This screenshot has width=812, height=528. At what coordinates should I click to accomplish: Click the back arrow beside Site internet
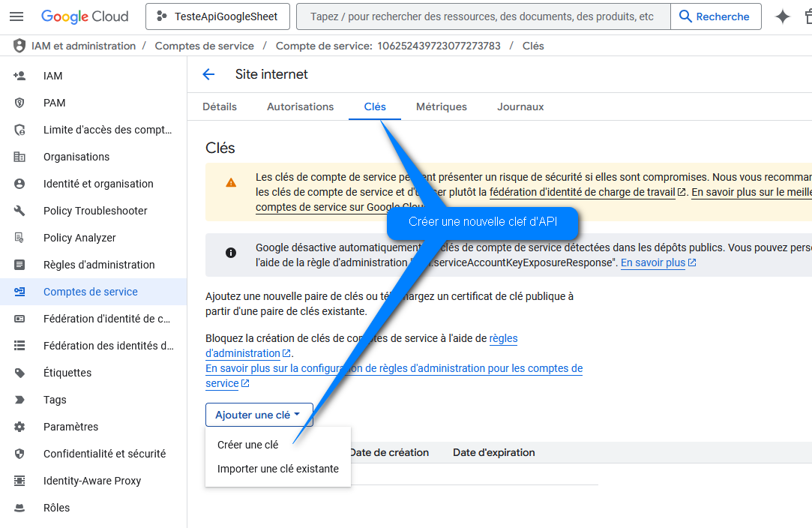click(208, 74)
